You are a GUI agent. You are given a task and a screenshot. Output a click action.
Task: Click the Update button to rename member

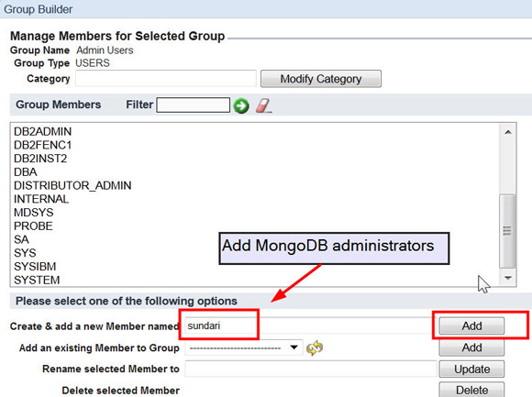point(471,369)
